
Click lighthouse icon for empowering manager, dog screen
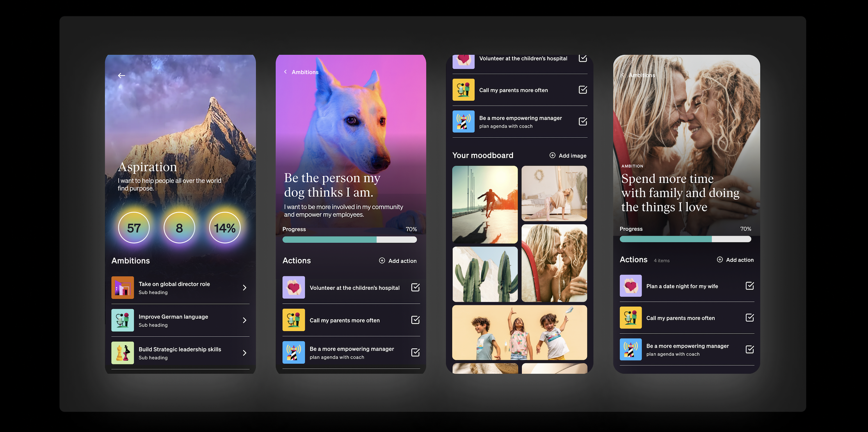coord(293,352)
